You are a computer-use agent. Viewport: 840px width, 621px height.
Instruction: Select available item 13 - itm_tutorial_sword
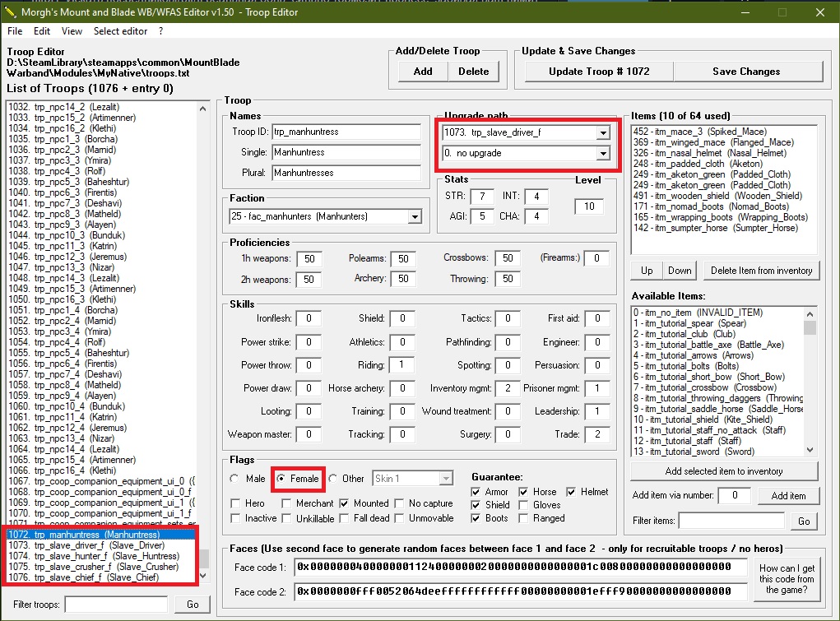click(717, 452)
